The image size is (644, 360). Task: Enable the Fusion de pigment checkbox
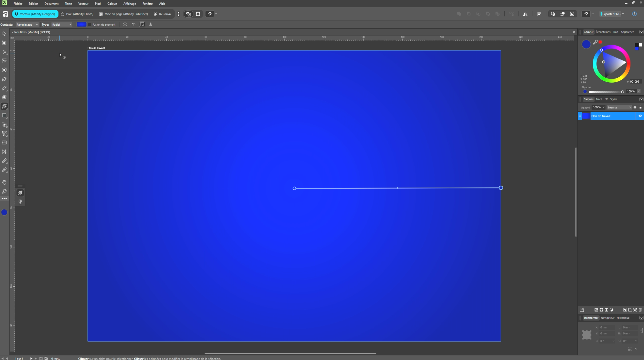[90, 25]
